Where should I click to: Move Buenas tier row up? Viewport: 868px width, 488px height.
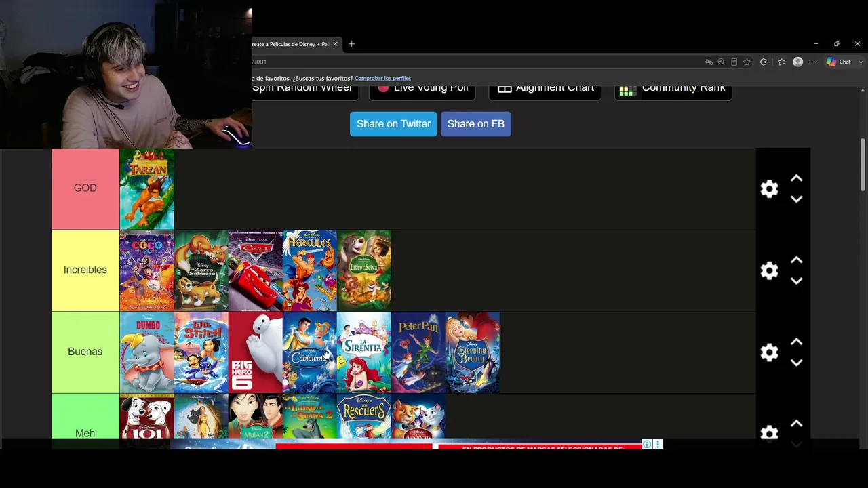click(x=796, y=342)
